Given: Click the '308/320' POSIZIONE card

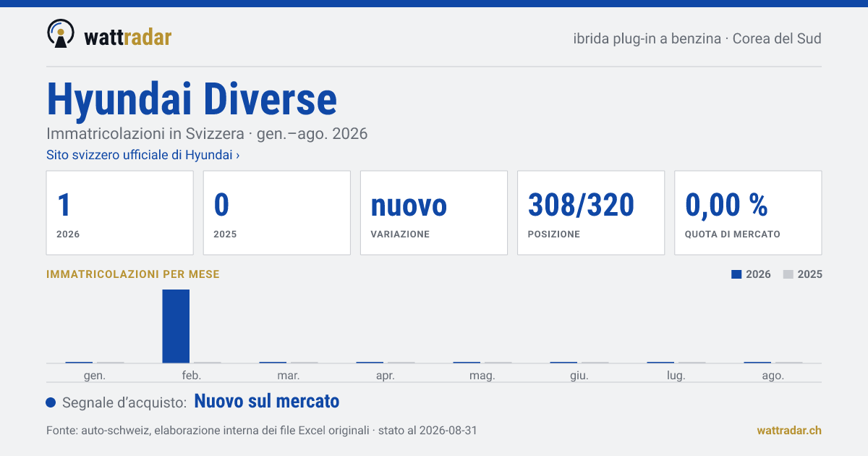Looking at the screenshot, I should click(591, 213).
